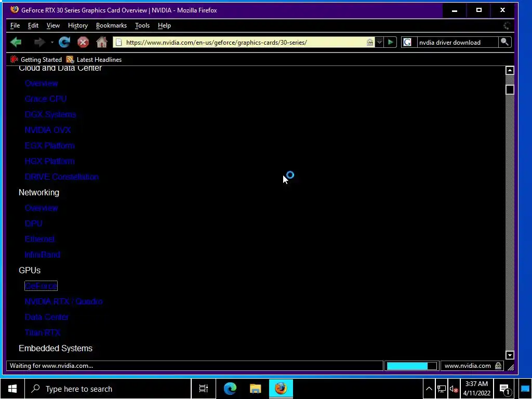
Task: Open the Help menu
Action: pos(164,25)
